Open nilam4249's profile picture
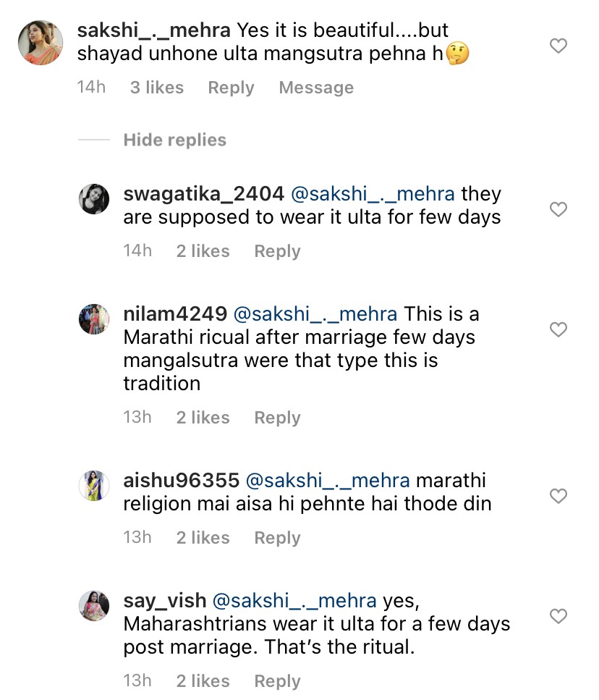This screenshot has height=700, width=599. 93,320
